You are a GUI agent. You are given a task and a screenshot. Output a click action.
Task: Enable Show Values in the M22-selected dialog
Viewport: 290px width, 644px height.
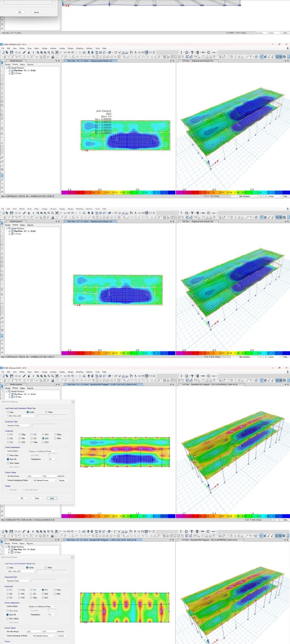[8, 463]
